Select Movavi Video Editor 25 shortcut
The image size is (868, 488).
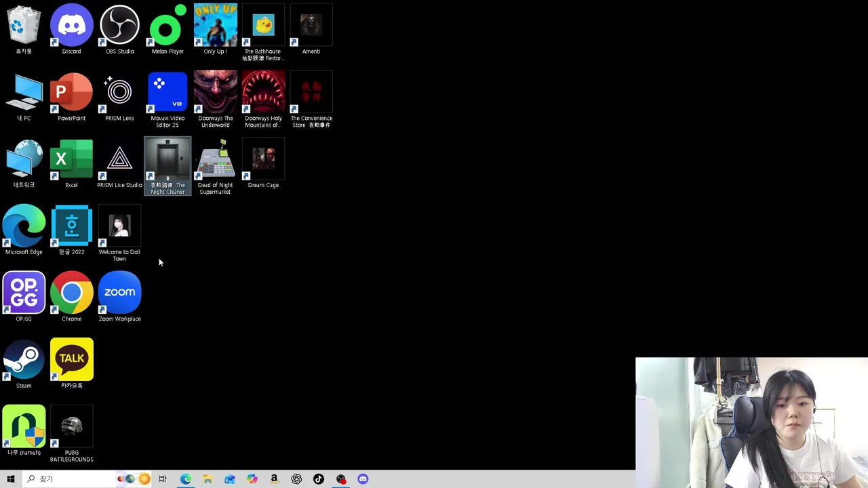167,100
